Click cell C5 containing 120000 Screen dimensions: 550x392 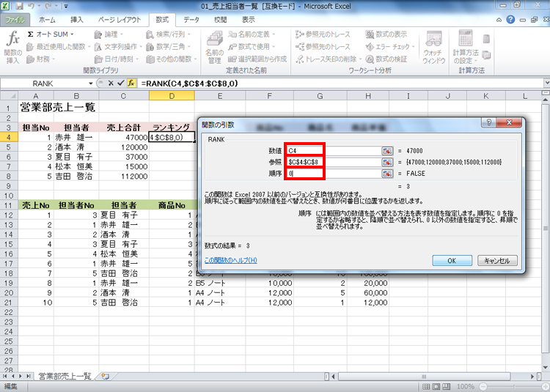tap(124, 147)
